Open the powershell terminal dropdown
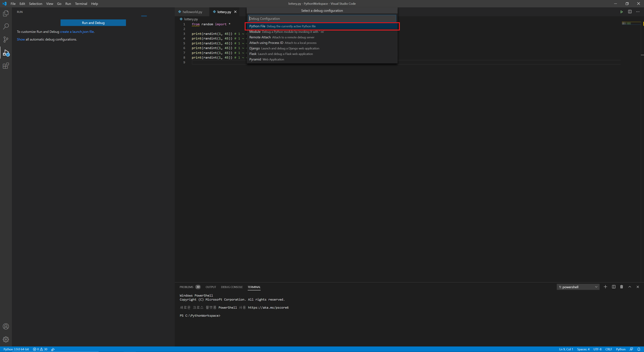 (x=578, y=287)
